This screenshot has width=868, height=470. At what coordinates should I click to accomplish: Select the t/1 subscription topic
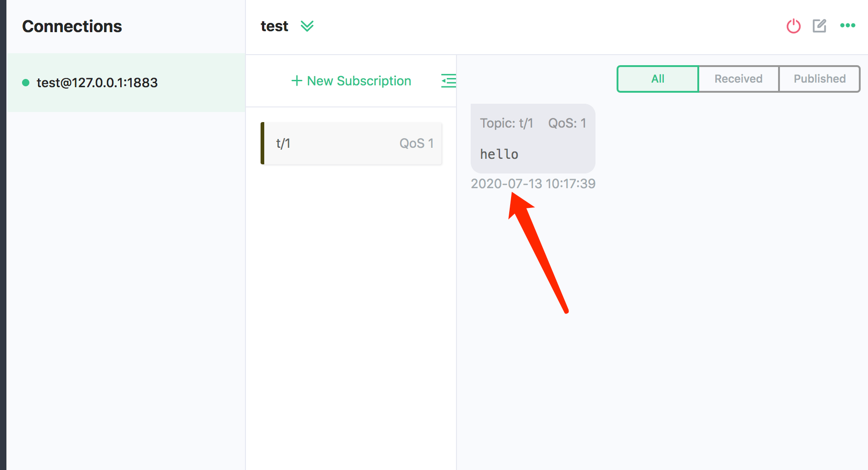click(x=283, y=144)
